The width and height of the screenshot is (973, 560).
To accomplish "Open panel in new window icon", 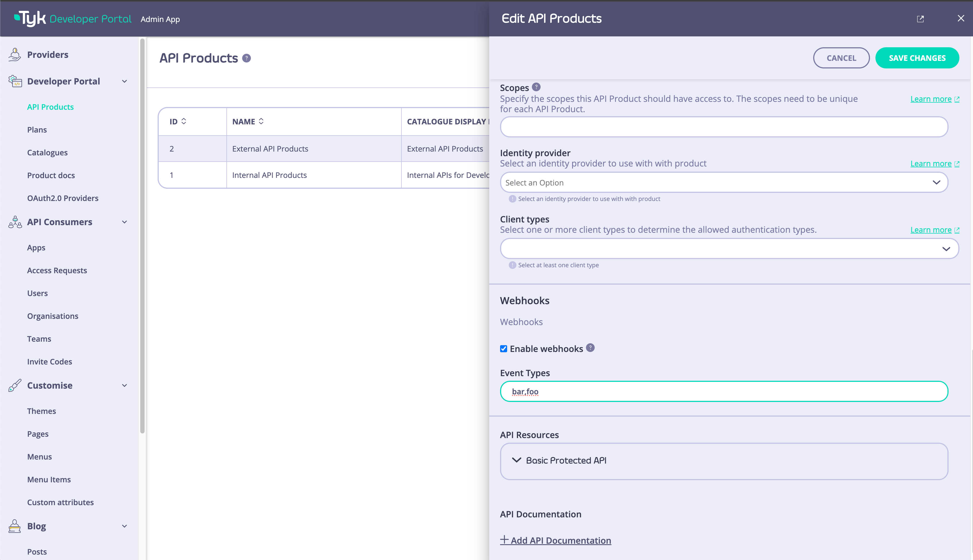I will (920, 19).
